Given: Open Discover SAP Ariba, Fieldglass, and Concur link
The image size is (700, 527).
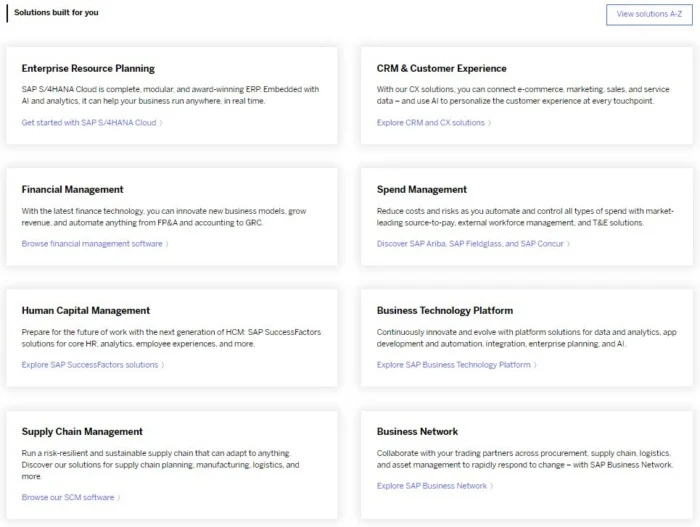Looking at the screenshot, I should (470, 243).
